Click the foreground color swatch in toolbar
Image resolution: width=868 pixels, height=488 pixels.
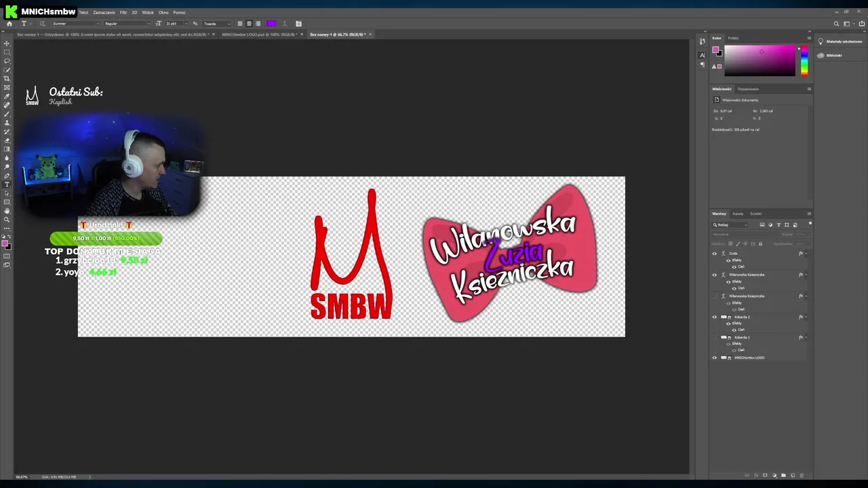[5, 243]
